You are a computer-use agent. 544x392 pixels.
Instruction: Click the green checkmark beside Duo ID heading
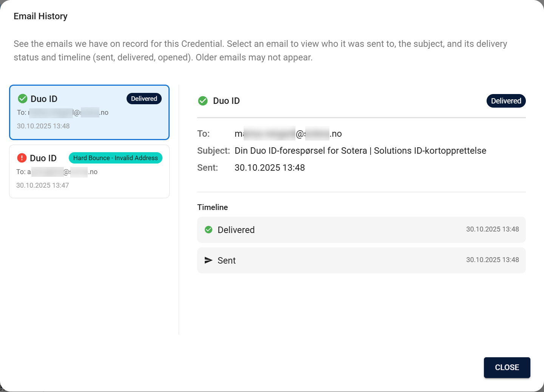point(203,101)
